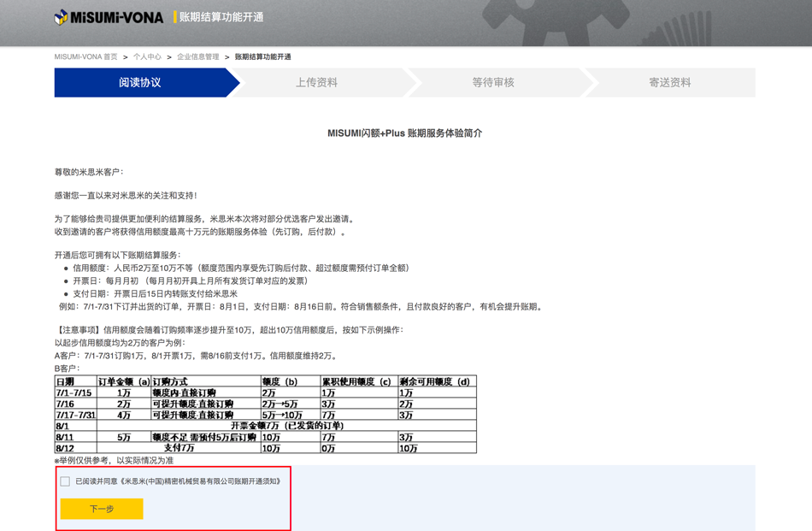Click the 账期服务体验简介 page heading

click(x=404, y=133)
